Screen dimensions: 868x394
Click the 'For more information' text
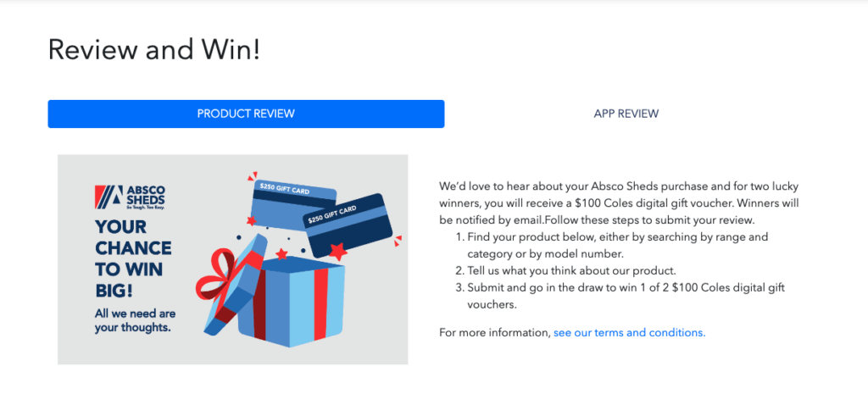pos(495,332)
